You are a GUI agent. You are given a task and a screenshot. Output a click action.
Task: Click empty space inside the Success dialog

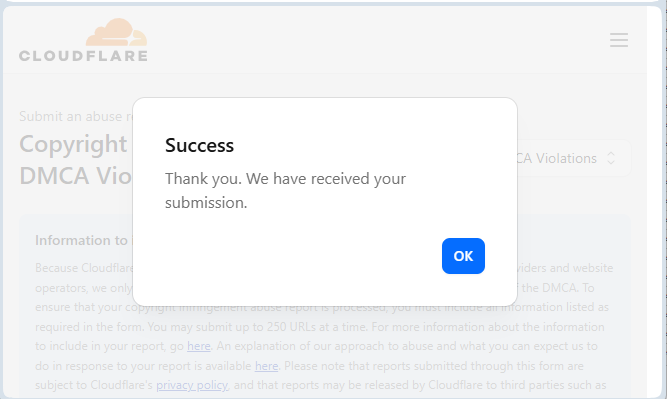[298, 255]
